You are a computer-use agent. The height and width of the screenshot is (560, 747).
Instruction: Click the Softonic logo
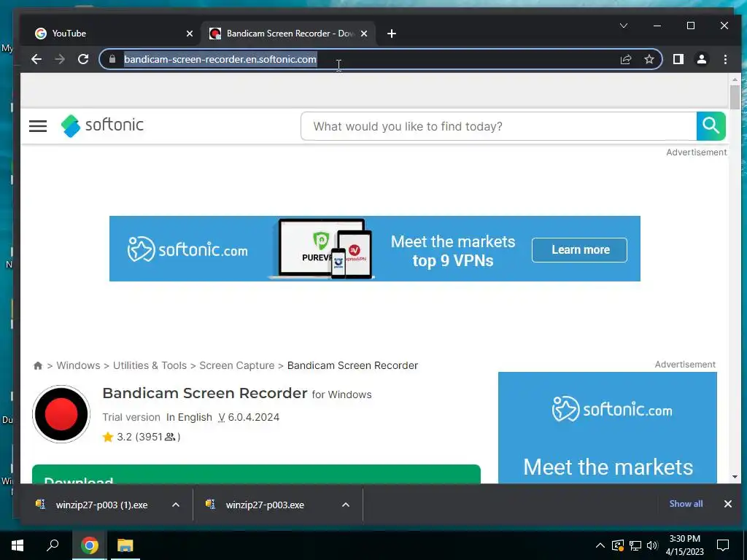pyautogui.click(x=102, y=125)
